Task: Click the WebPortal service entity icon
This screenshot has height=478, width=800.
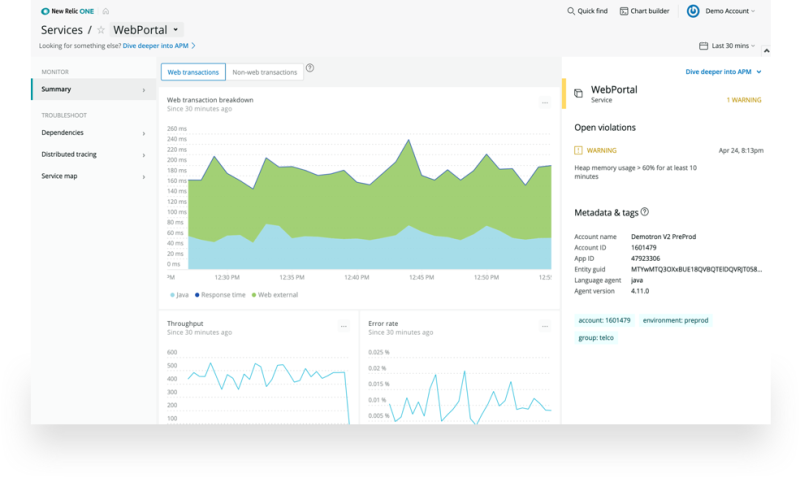Action: point(579,93)
